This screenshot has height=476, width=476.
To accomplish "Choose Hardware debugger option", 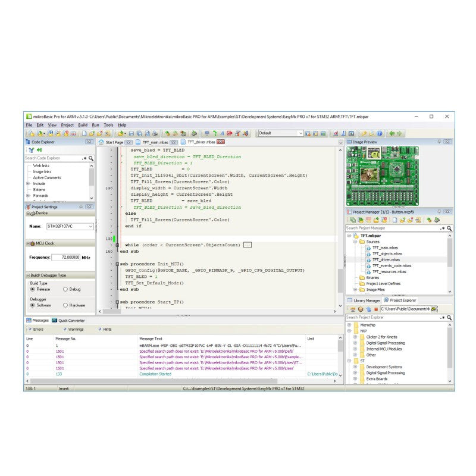I will pos(65,305).
